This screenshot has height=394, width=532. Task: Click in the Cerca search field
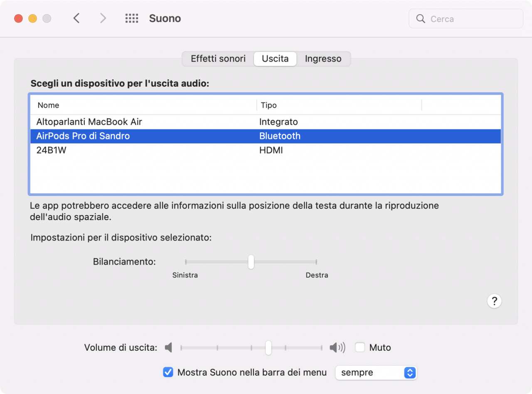coord(466,19)
